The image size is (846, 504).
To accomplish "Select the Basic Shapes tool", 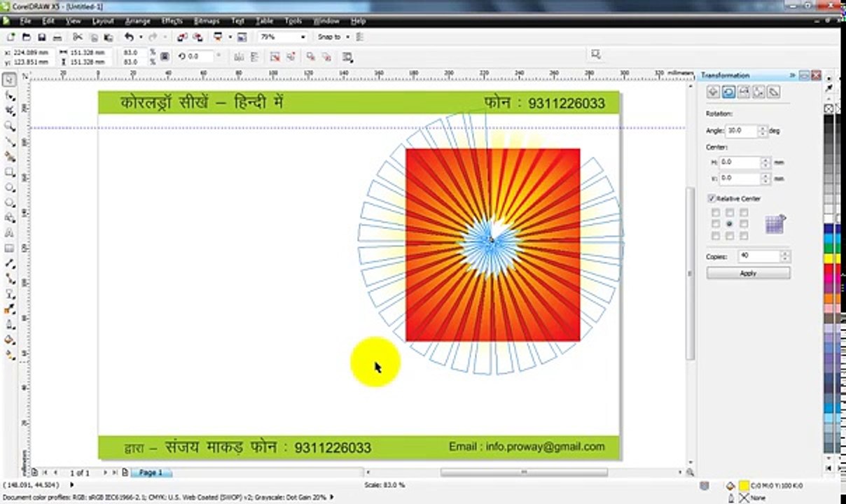I will point(10,218).
